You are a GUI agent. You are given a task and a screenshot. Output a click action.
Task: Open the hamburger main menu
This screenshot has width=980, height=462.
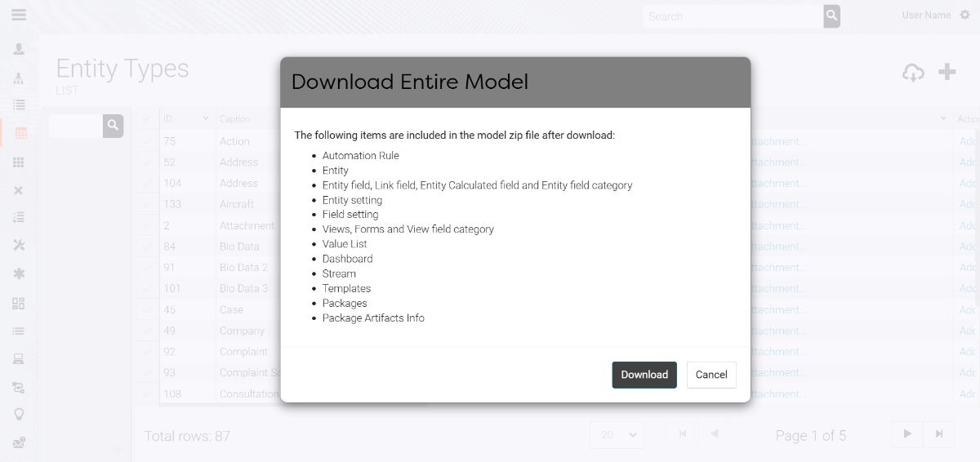pos(18,15)
